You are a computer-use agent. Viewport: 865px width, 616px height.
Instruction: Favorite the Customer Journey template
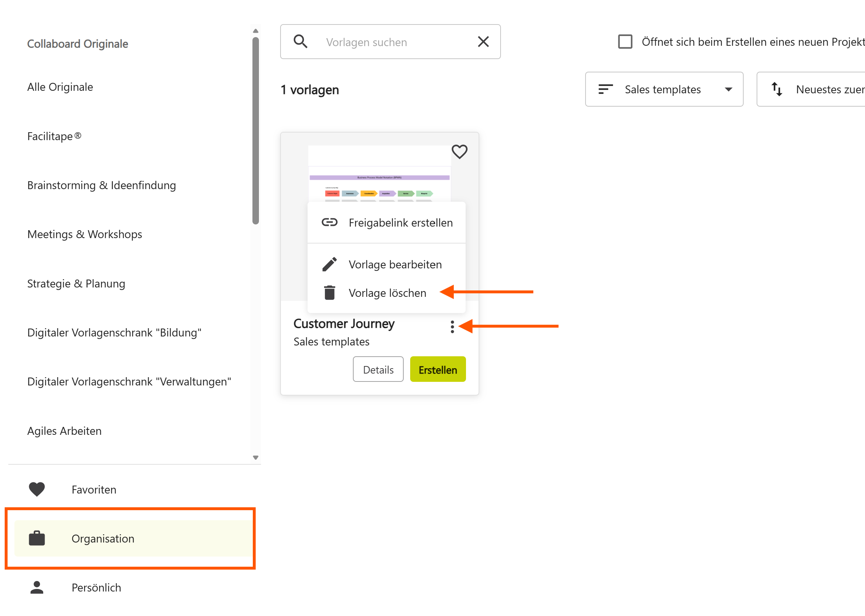pyautogui.click(x=459, y=152)
